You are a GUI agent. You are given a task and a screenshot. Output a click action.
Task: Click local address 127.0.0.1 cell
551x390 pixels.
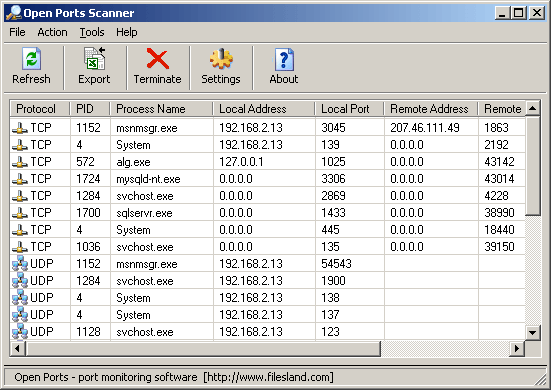point(241,162)
